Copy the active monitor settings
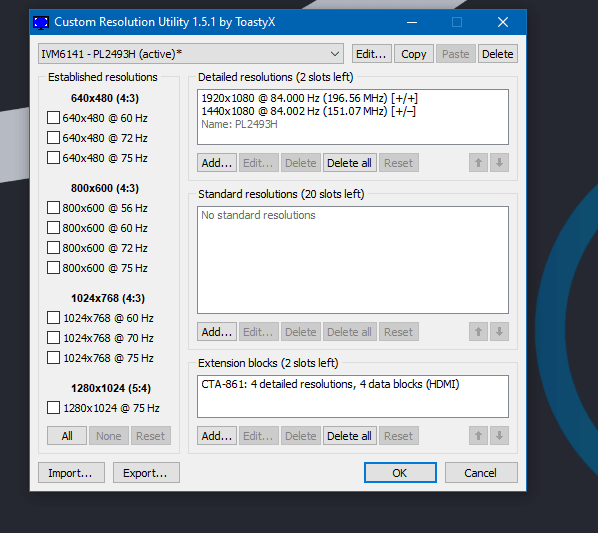The height and width of the screenshot is (533, 598). pos(414,54)
